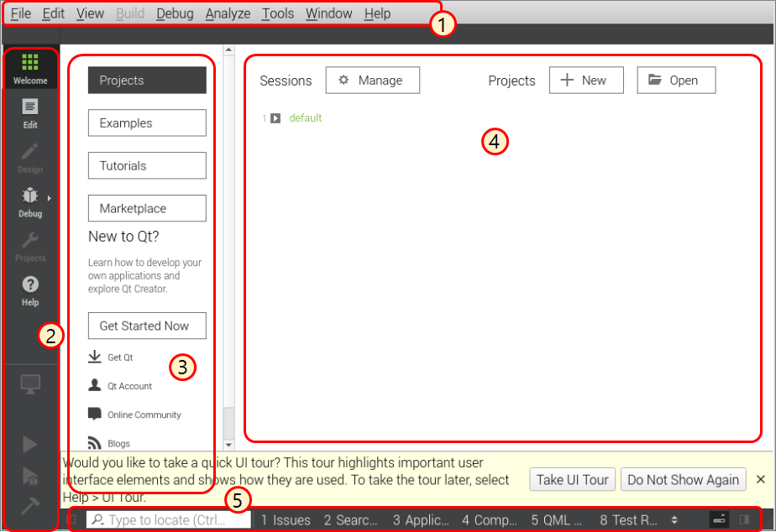Select the Marketplace tab button
Viewport: 776px width, 532px height.
coord(147,208)
